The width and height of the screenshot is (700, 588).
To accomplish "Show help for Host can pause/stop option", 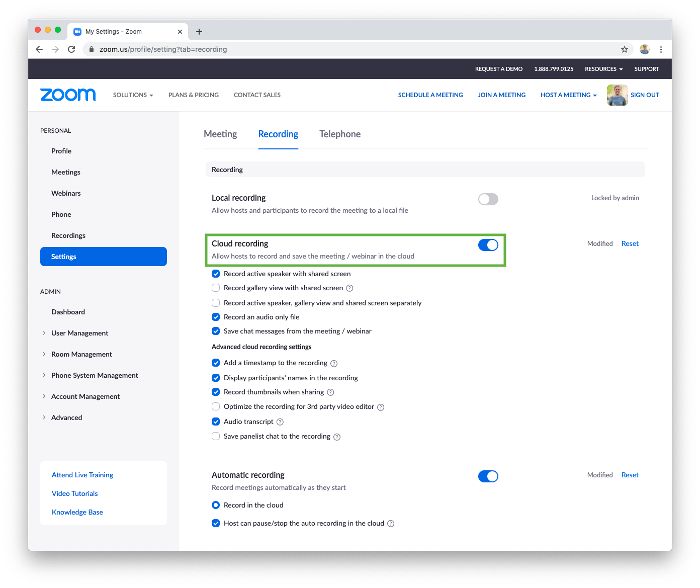I will click(x=391, y=524).
